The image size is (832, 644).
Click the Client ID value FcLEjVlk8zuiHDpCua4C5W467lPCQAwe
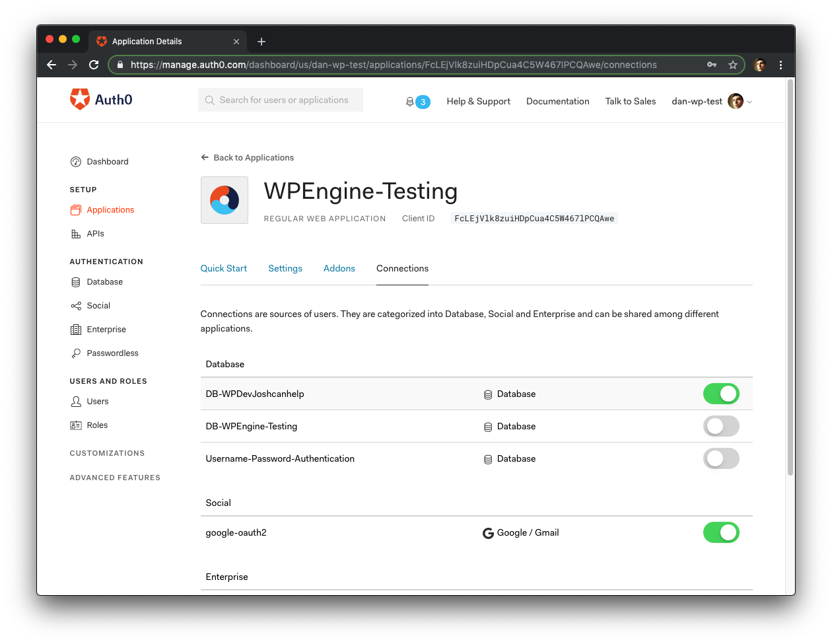point(534,219)
